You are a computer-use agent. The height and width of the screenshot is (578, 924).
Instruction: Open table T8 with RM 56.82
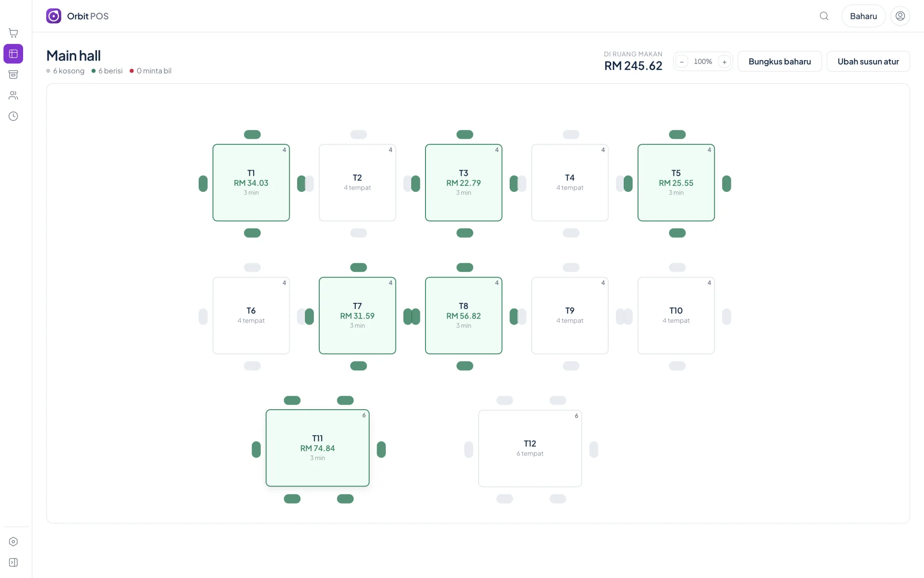(x=463, y=315)
